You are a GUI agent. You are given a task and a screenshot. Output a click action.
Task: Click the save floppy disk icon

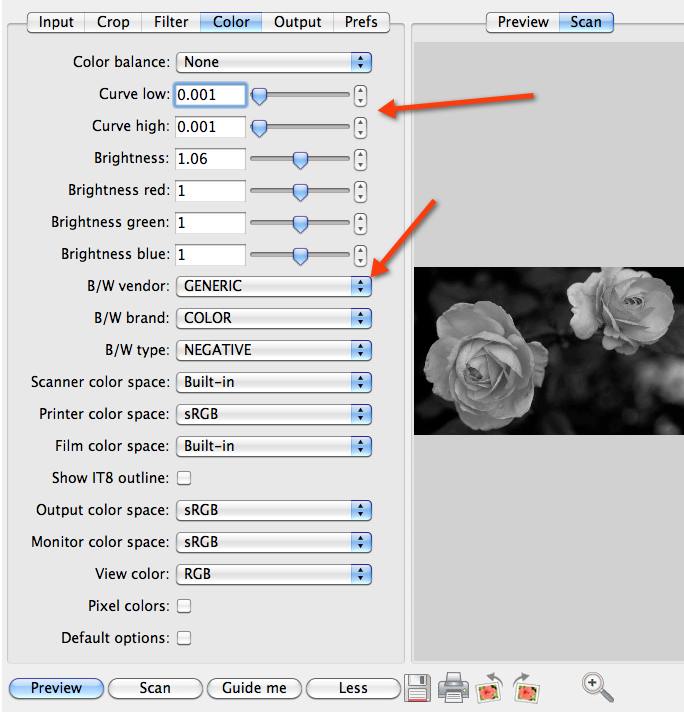(x=418, y=688)
